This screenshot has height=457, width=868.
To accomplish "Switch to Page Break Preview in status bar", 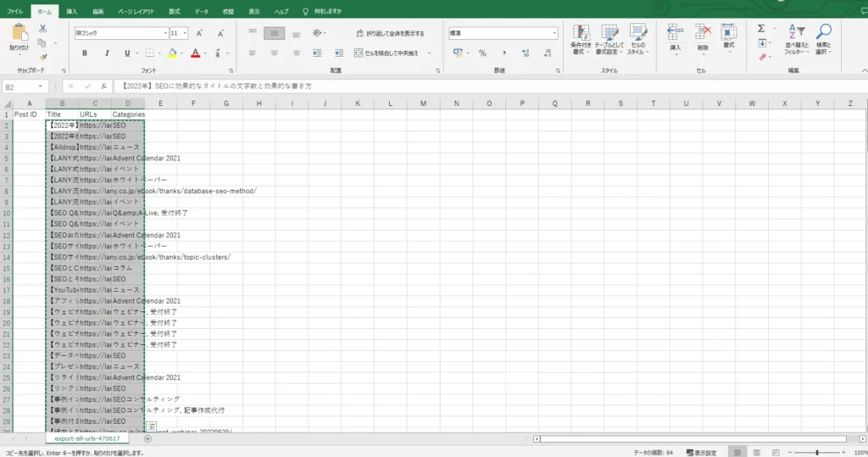I will pos(776,453).
